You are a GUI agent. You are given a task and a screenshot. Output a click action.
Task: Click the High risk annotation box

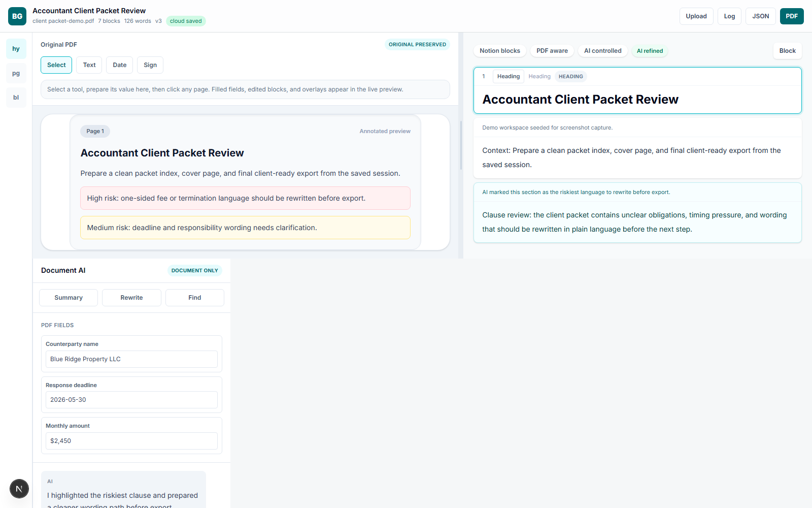(x=245, y=198)
